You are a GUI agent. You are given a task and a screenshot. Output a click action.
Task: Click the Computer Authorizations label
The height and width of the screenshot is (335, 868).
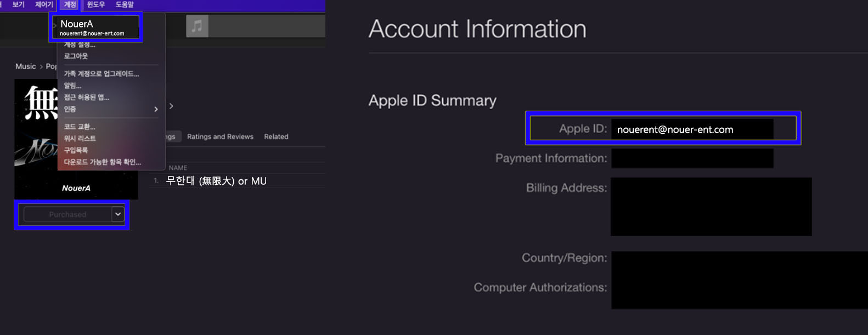pyautogui.click(x=540, y=287)
